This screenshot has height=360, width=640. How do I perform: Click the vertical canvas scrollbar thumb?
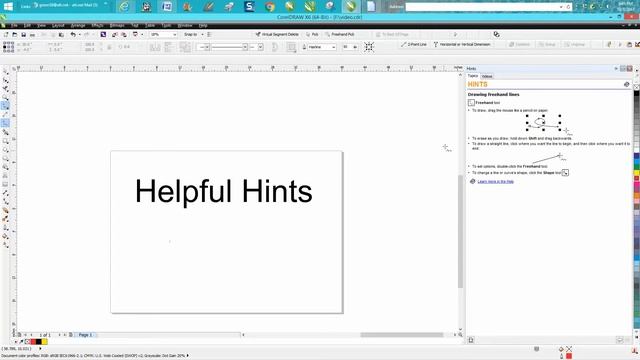tap(460, 231)
